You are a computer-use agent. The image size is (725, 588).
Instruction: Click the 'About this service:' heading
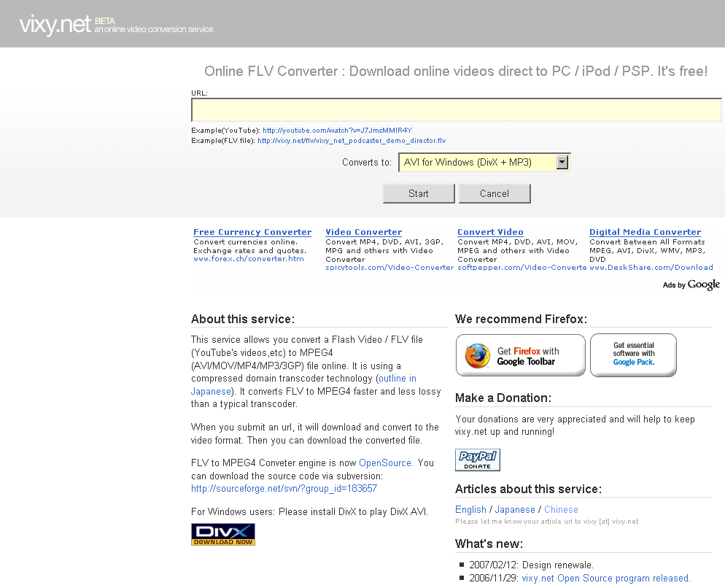243,320
